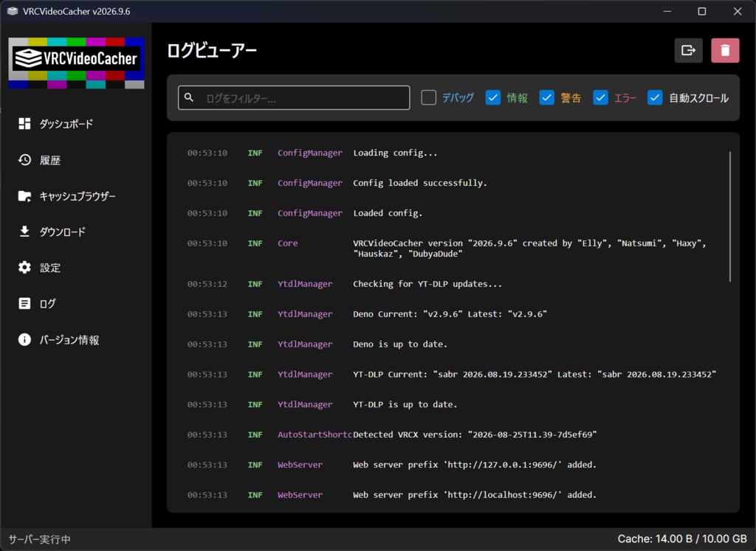Click the Deno Current version log line
This screenshot has height=551, width=756.
(x=450, y=314)
